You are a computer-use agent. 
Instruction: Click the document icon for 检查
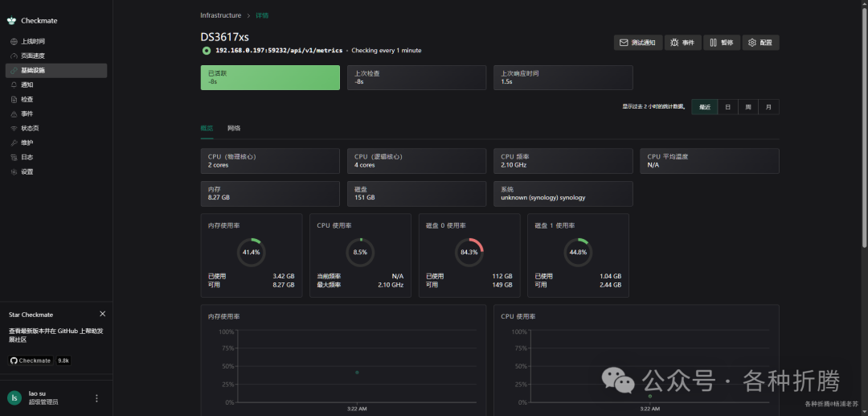tap(14, 99)
